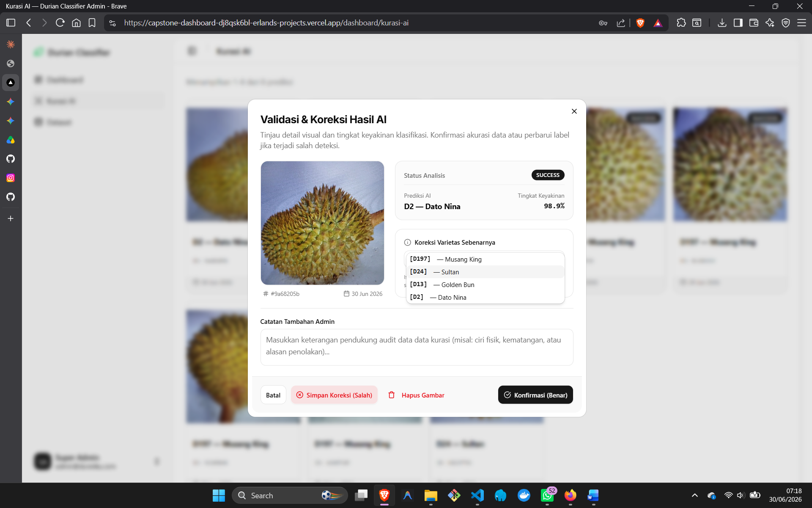The width and height of the screenshot is (812, 508).
Task: Select the D2 Dato Nina option
Action: [x=485, y=297]
